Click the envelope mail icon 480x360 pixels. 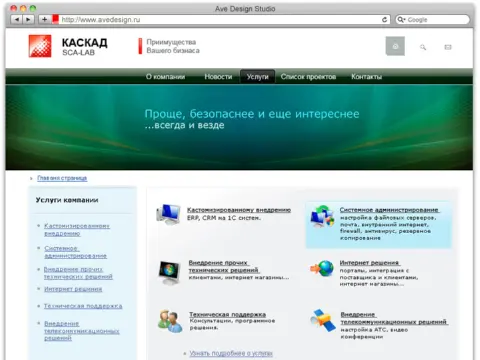point(448,47)
